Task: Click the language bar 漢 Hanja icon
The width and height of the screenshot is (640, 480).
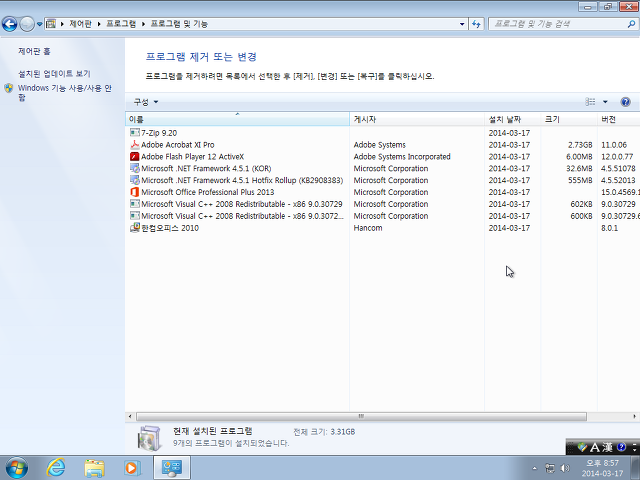Action: coord(607,448)
